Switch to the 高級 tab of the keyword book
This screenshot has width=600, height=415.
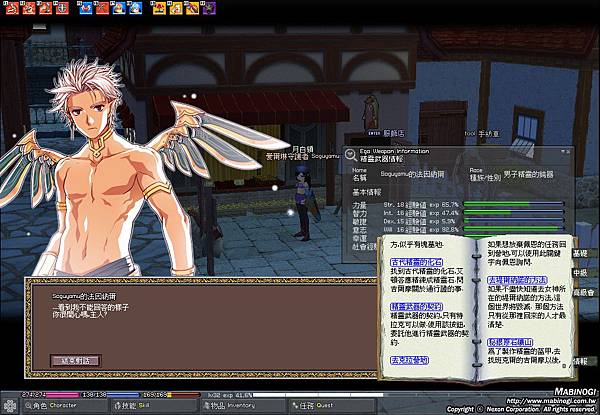pos(584,293)
